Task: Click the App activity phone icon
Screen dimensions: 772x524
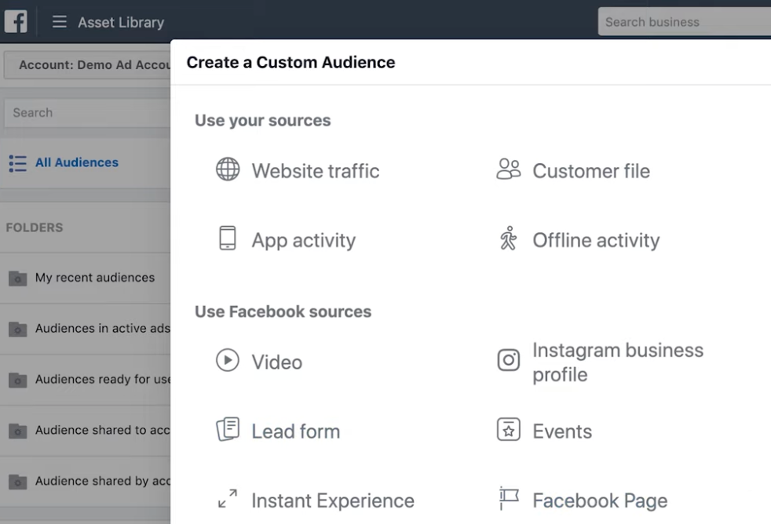Action: 227,238
